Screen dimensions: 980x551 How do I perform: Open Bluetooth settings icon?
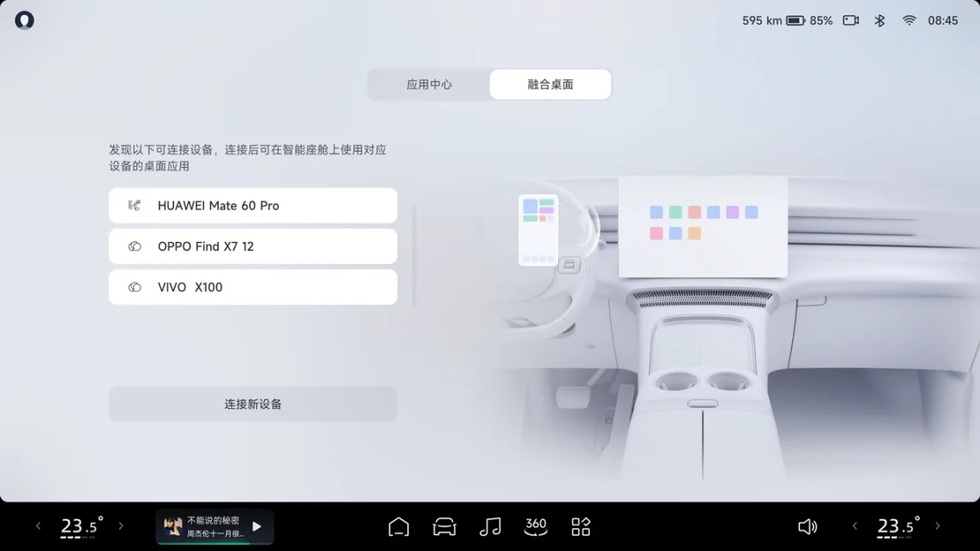pos(879,20)
